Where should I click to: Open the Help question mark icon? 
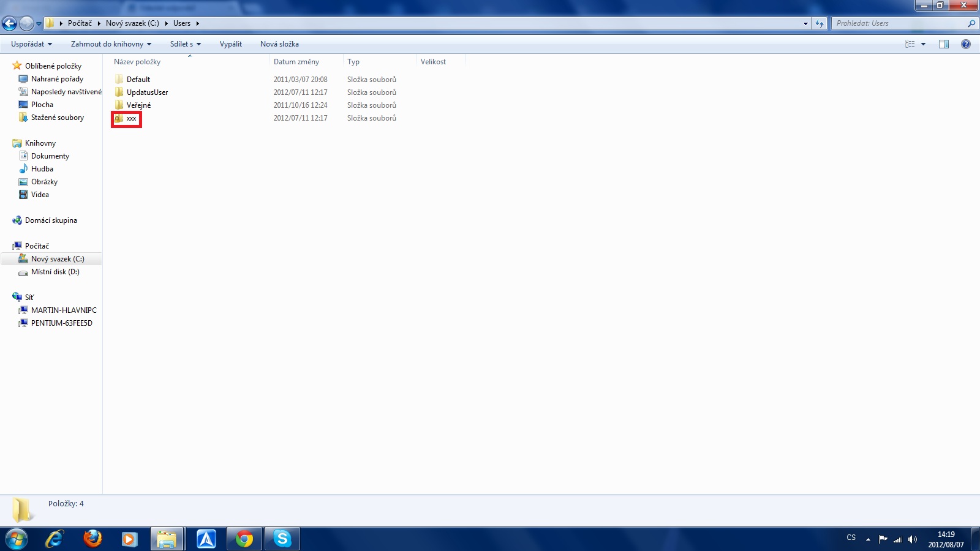pos(966,44)
